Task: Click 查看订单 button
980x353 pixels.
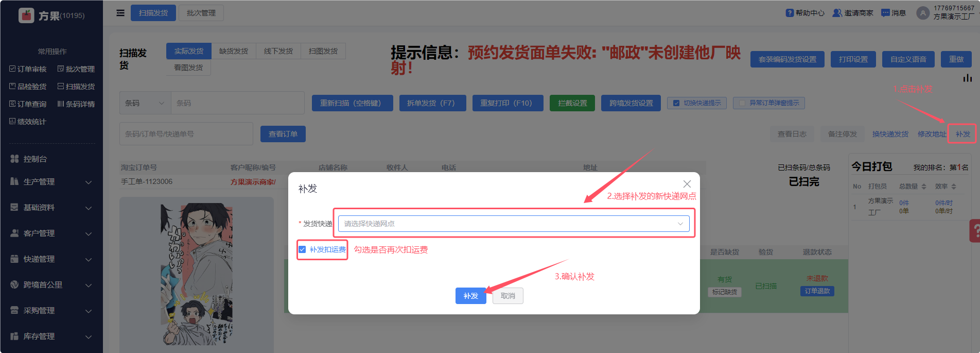Action: click(283, 134)
